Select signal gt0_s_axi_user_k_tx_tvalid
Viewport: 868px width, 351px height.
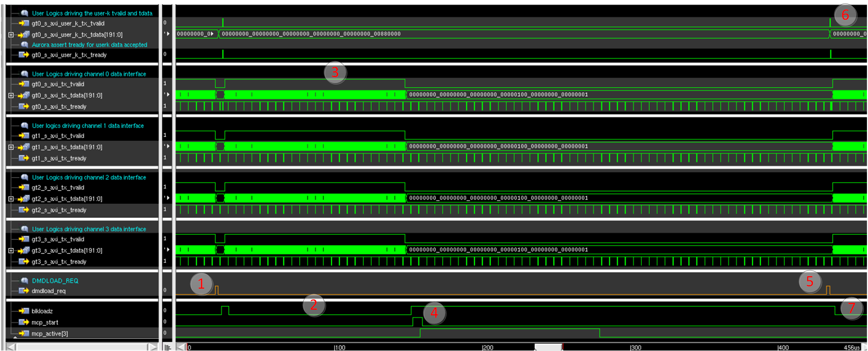(x=68, y=23)
